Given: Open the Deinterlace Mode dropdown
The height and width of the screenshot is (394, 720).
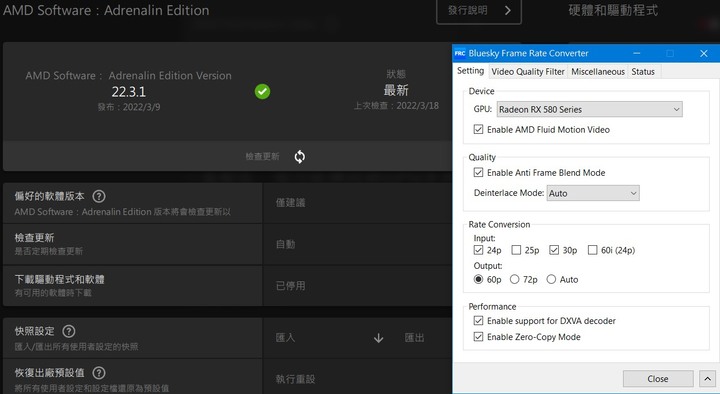Looking at the screenshot, I should pyautogui.click(x=593, y=193).
